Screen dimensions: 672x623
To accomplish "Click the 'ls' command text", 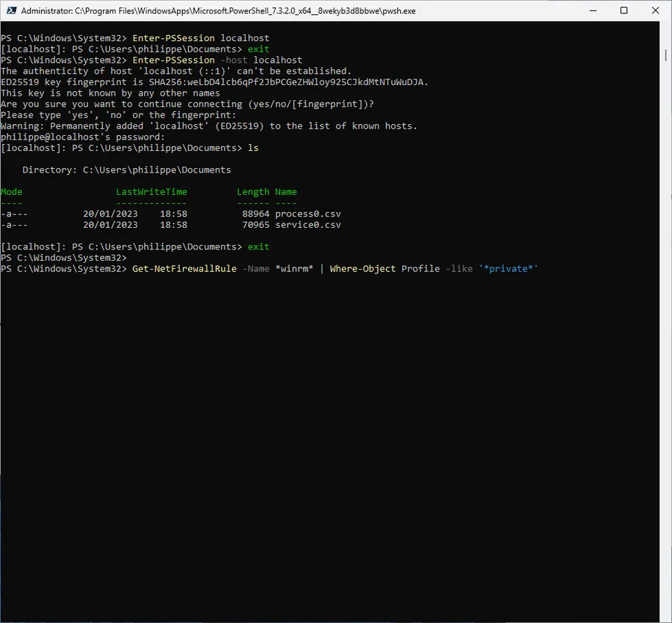I will (253, 148).
